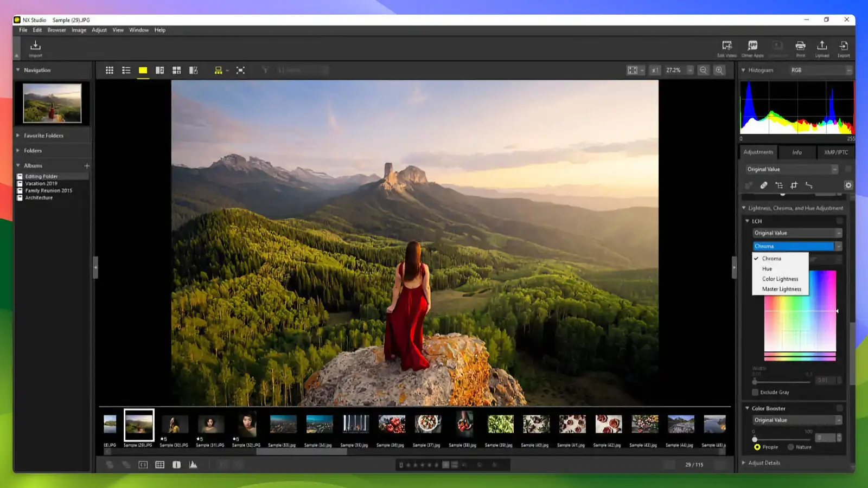Open the 2-image compare view
This screenshot has height=488, width=868.
coord(159,70)
